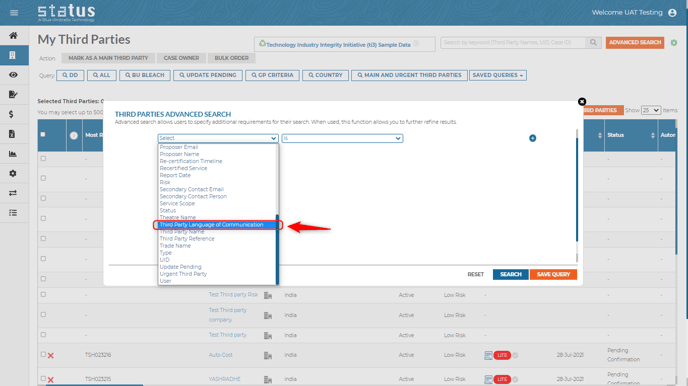688x386 pixels.
Task: Open the 'Is' operator dropdown
Action: [x=342, y=138]
